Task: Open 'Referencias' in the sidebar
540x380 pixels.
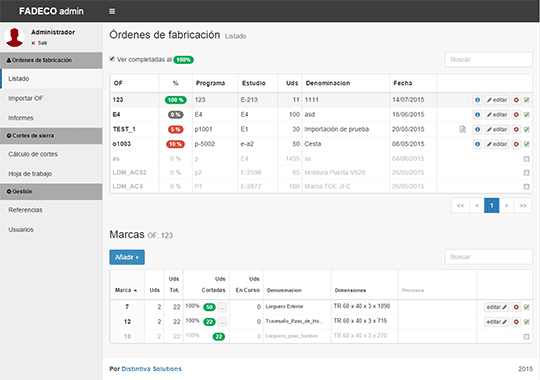Action: [51, 210]
